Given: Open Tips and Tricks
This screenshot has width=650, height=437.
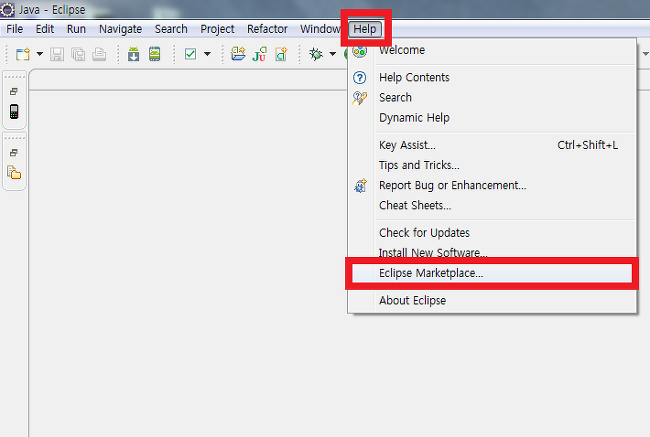Looking at the screenshot, I should pyautogui.click(x=492, y=165).
